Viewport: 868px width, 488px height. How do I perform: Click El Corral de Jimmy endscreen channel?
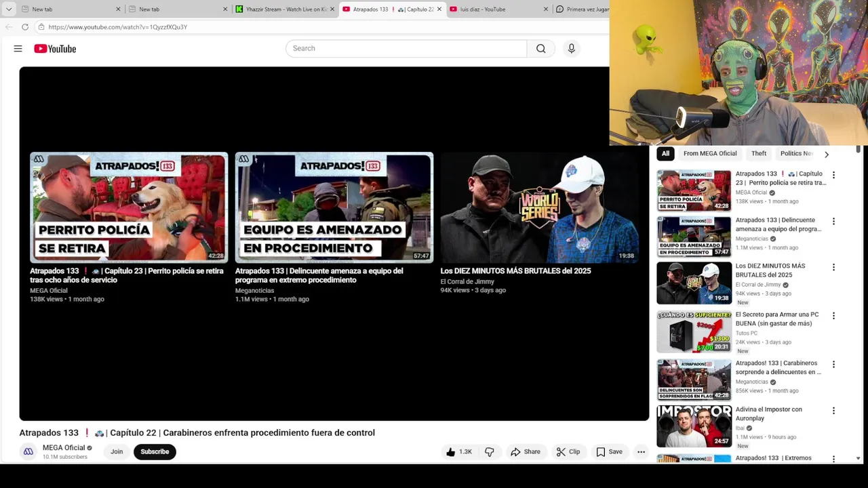click(467, 281)
